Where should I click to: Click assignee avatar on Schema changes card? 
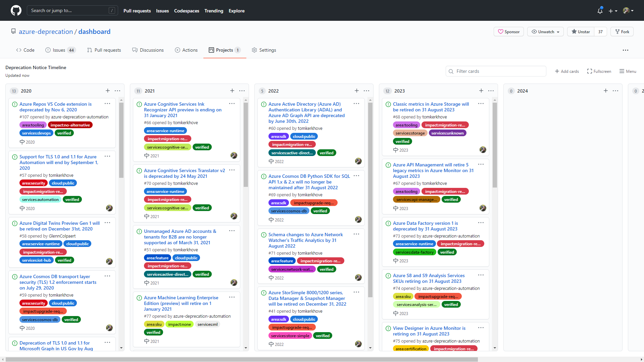358,277
